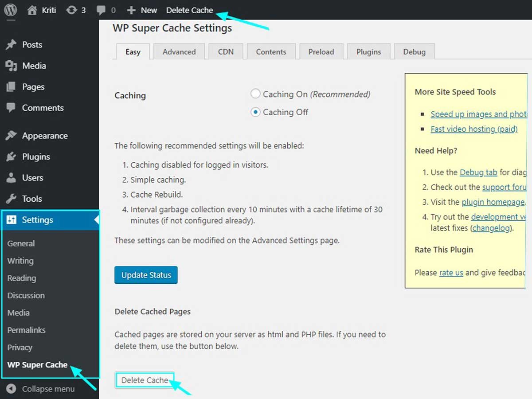Image resolution: width=532 pixels, height=399 pixels.
Task: Click the rate us link
Action: tap(451, 273)
